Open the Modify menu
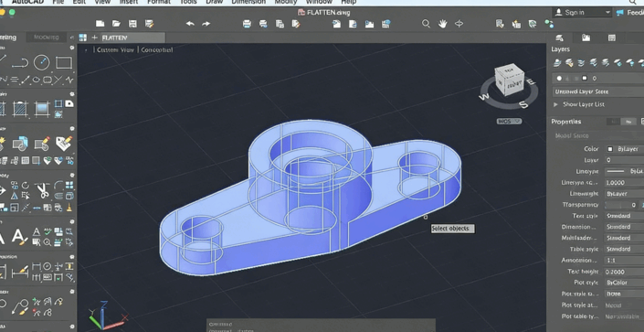 [285, 2]
